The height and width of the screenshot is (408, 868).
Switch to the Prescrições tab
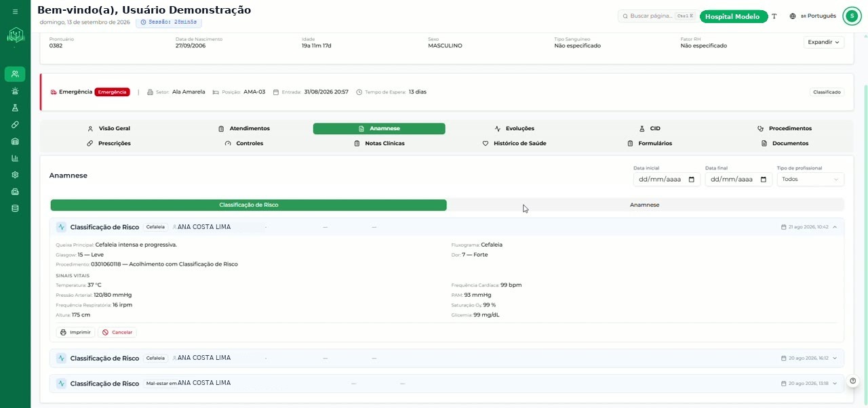coord(108,144)
